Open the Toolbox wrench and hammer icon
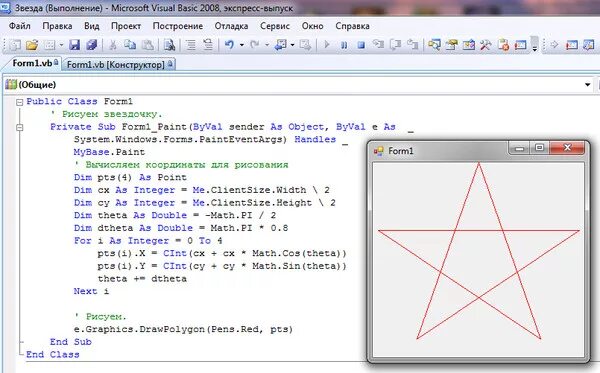This screenshot has width=600, height=373. click(485, 45)
